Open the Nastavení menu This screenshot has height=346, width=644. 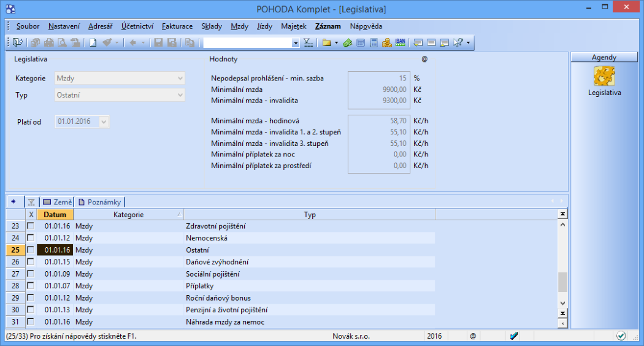pos(64,26)
